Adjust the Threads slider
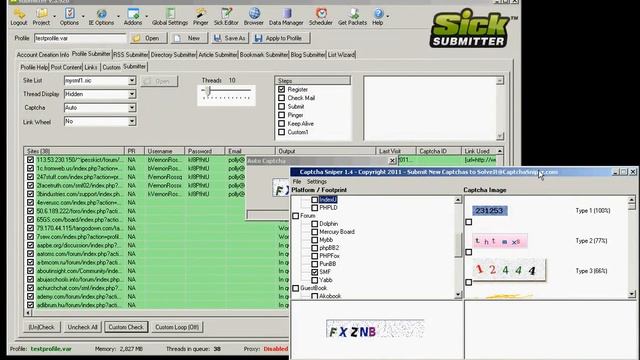The image size is (640, 360). (209, 91)
